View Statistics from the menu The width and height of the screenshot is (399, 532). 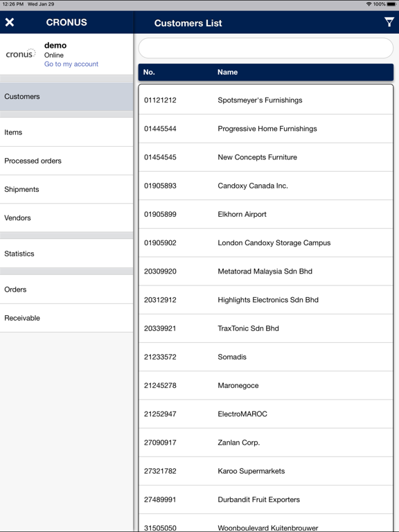click(x=66, y=254)
